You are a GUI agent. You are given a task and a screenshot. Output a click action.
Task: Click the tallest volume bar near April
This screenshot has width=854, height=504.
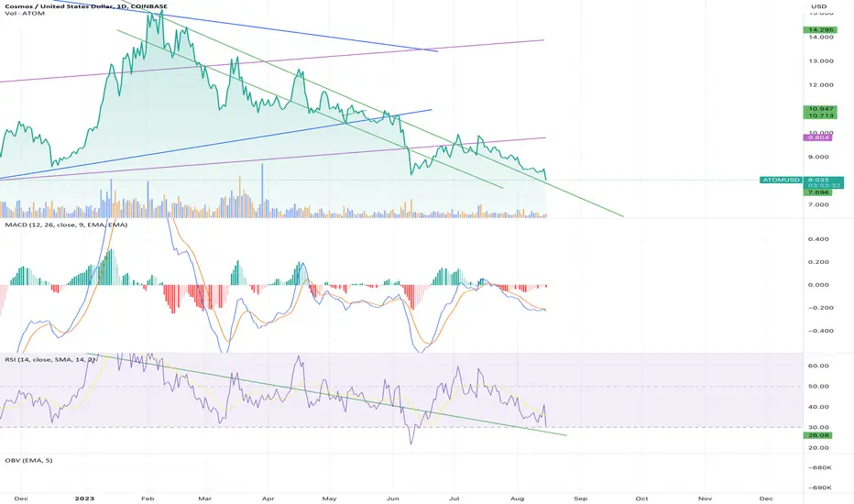click(x=262, y=191)
